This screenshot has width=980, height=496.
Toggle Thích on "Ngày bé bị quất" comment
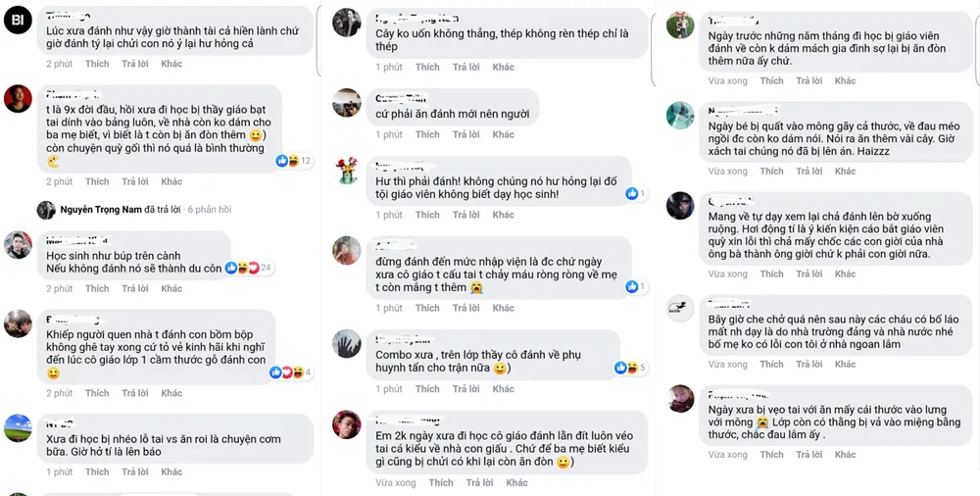click(771, 172)
